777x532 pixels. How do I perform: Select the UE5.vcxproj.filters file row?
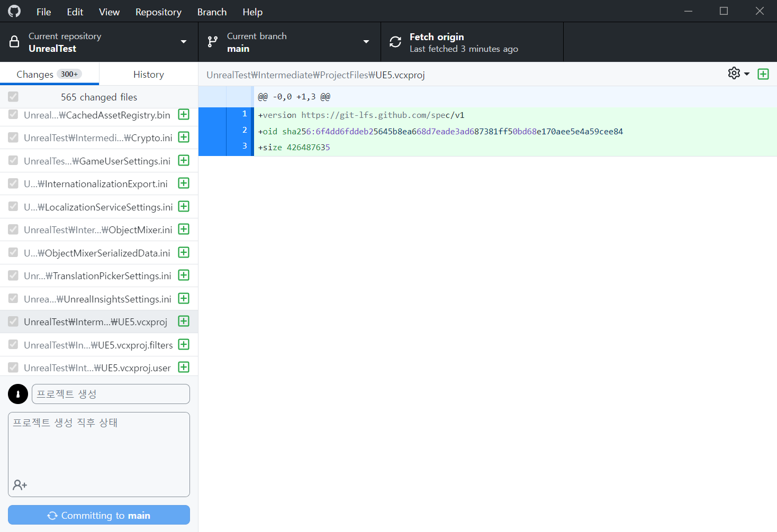[x=99, y=345]
